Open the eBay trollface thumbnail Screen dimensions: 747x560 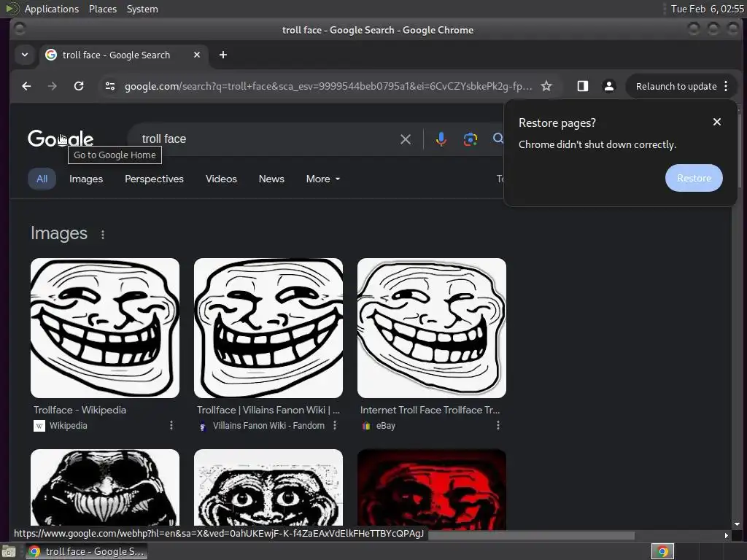tap(432, 328)
